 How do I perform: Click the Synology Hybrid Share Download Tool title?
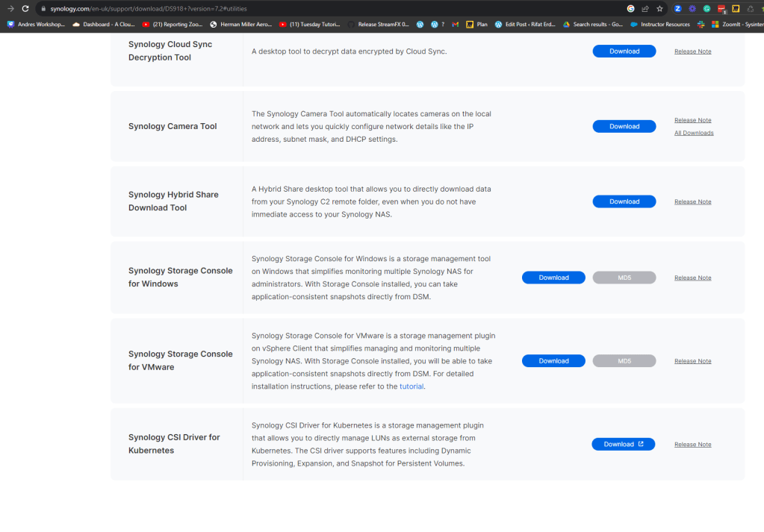(173, 201)
